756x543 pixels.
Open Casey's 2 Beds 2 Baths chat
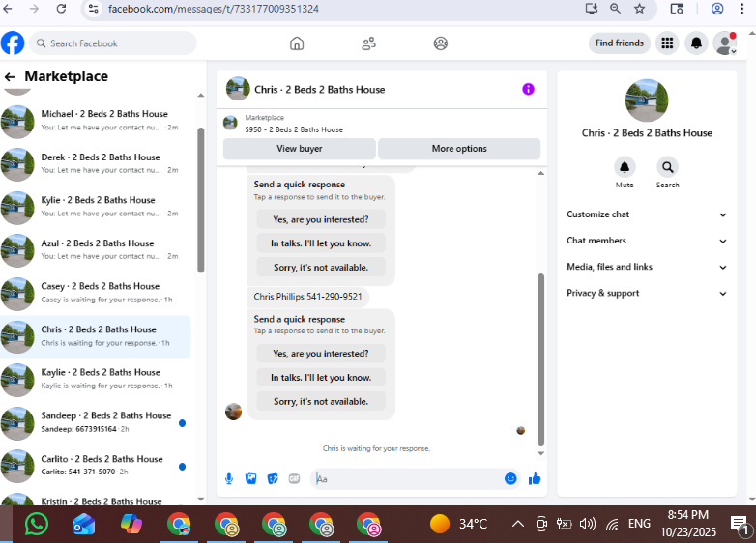96,293
